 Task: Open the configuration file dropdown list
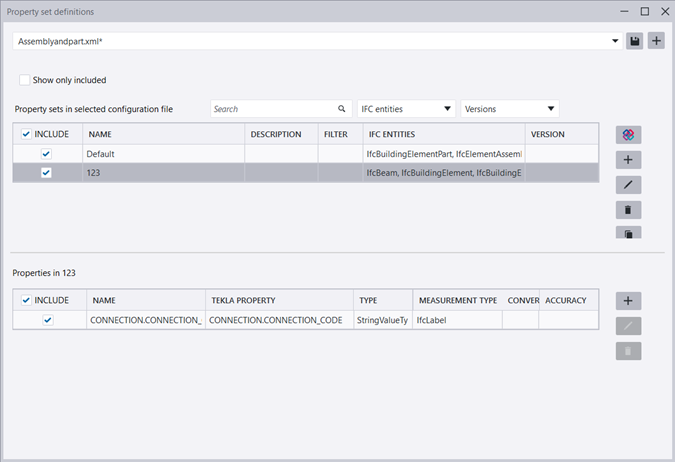[614, 41]
